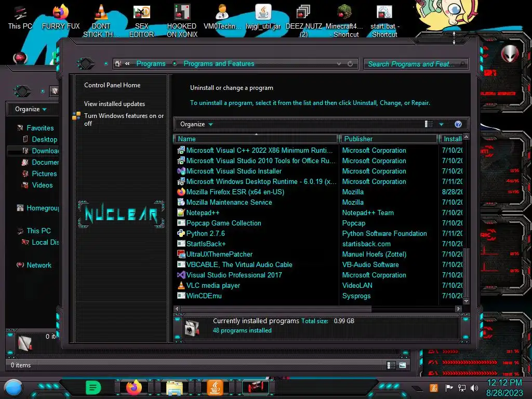Click Turn Windows features on or off

point(124,119)
